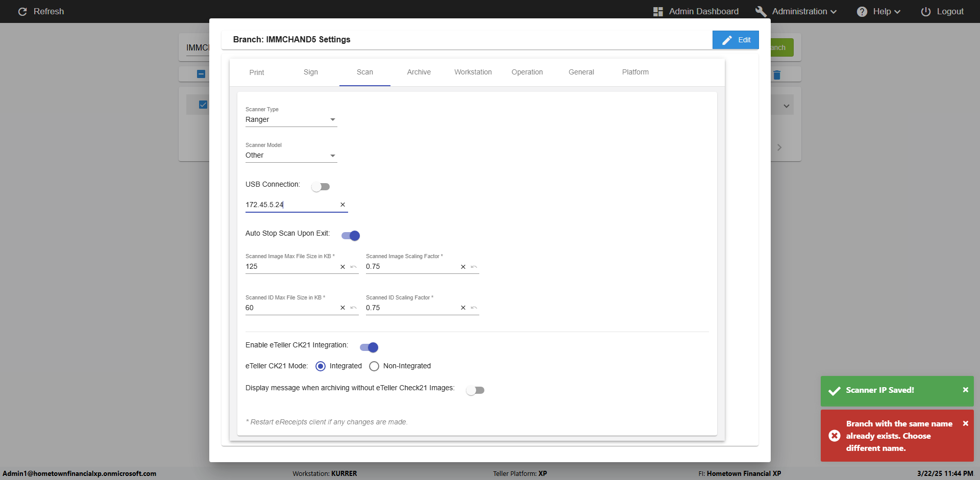Click the error X circle icon
The width and height of the screenshot is (980, 480).
[x=835, y=436]
